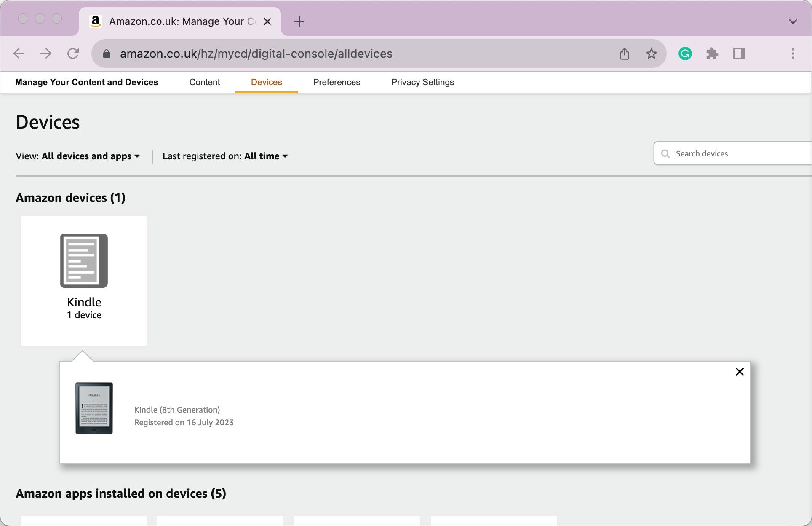The width and height of the screenshot is (812, 526).
Task: Click the 'Manage Your Content and Devices' link
Action: (87, 82)
